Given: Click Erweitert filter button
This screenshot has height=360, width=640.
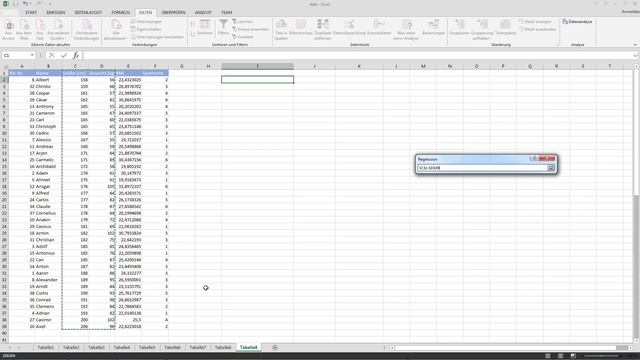Looking at the screenshot, I should tap(243, 37).
